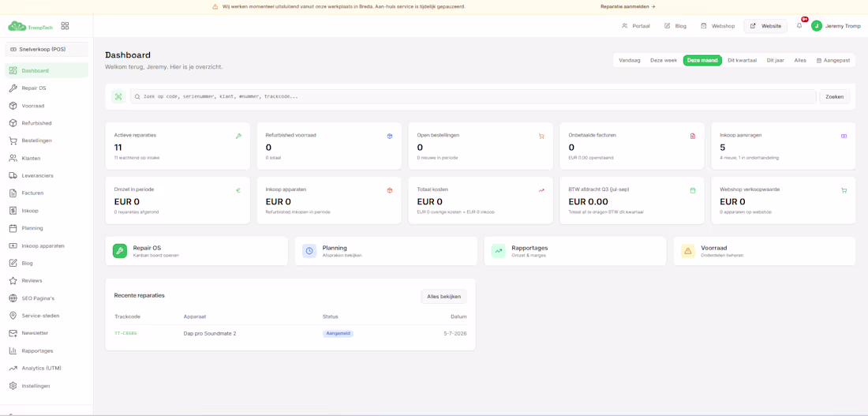
Task: Open the Portaal link in top bar
Action: (x=635, y=26)
